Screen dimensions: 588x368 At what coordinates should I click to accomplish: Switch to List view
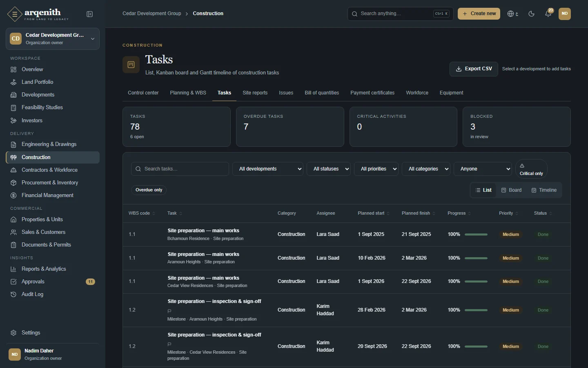click(483, 190)
